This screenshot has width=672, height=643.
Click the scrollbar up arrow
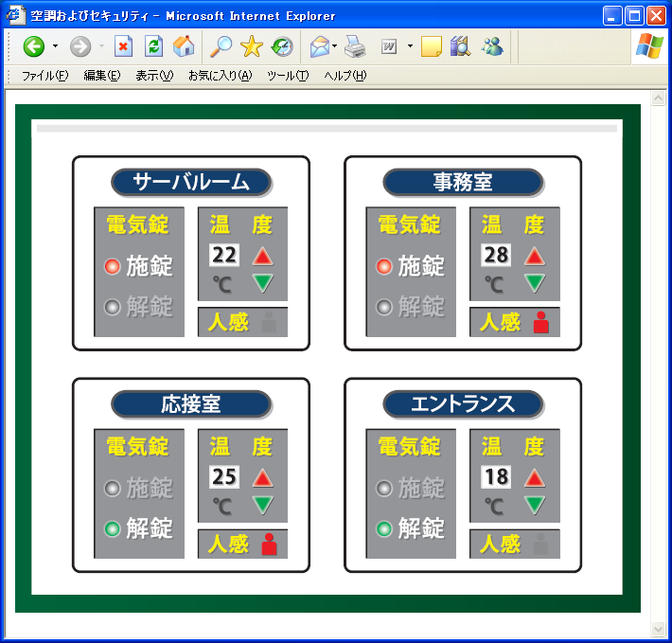point(658,98)
